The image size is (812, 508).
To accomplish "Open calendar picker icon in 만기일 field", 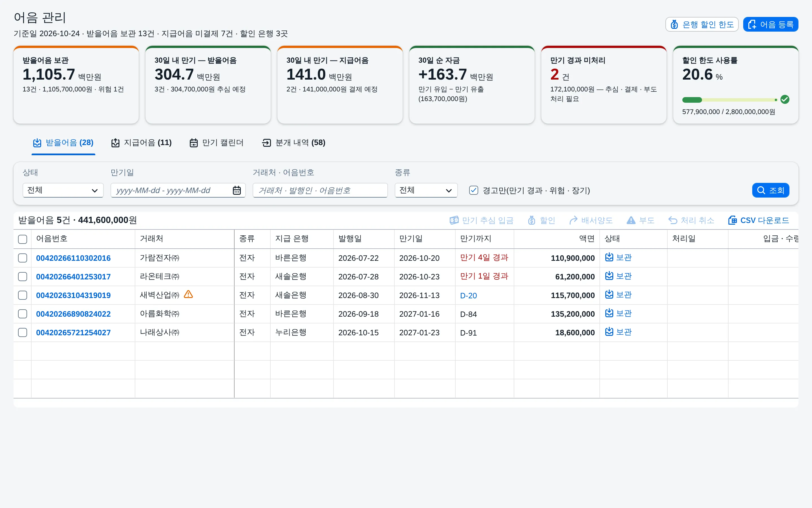I will 237,190.
